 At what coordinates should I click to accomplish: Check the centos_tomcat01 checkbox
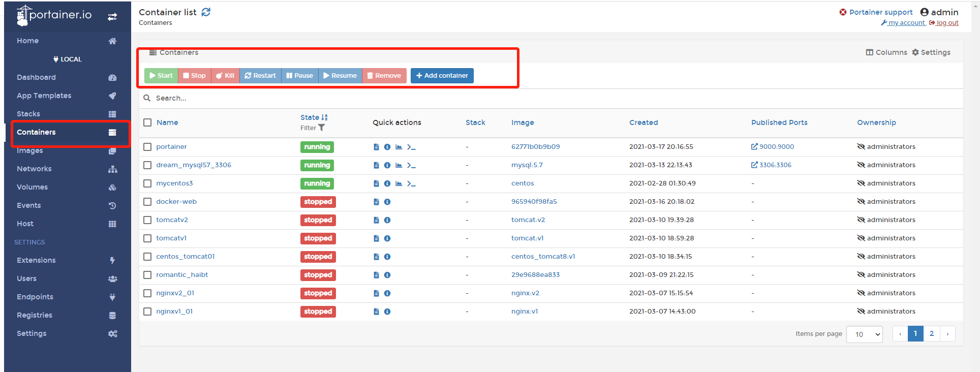(147, 257)
